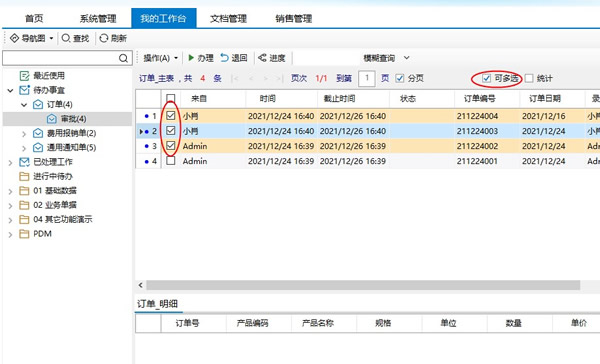Image resolution: width=600 pixels, height=364 pixels.
Task: Open the 导航图 dropdown arrow
Action: tap(51, 39)
